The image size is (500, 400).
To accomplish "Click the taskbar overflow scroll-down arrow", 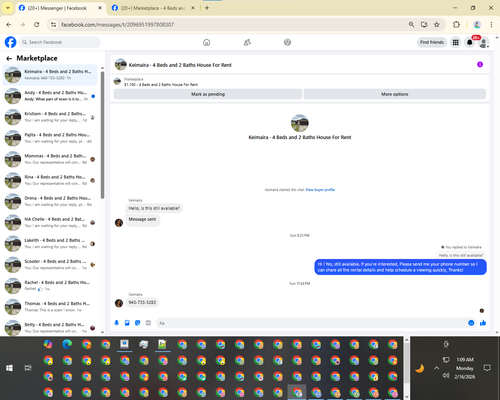I will tap(407, 397).
